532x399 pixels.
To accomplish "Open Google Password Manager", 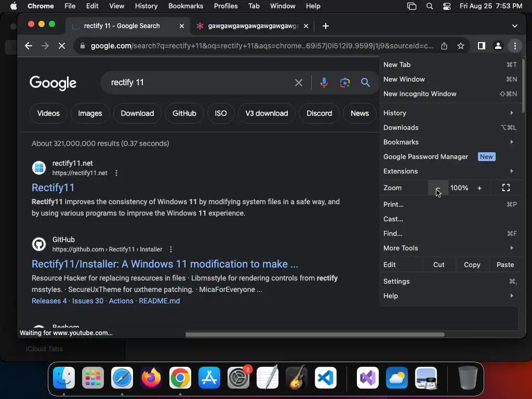I will 450,157.
